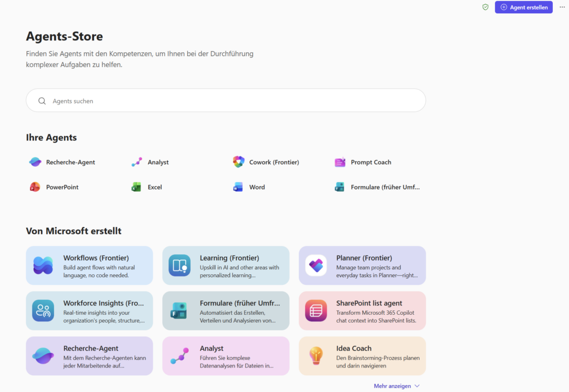Click the SharePoint list agent card title
Viewport: 569px width, 392px height.
369,303
